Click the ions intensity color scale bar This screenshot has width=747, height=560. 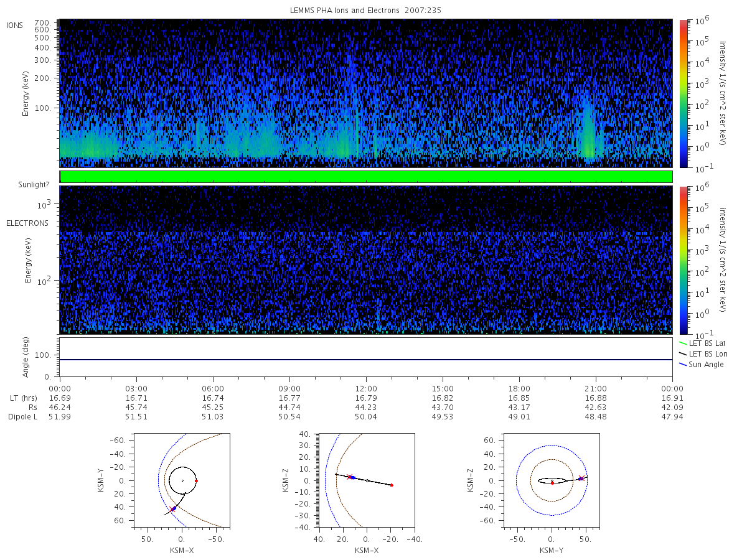coord(683,93)
